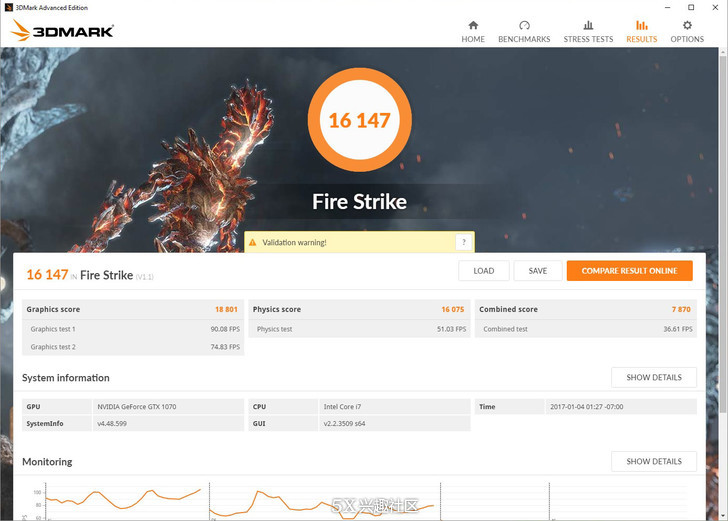This screenshot has height=521, width=728.
Task: Switch to the Stress Tests tab
Action: pyautogui.click(x=588, y=32)
